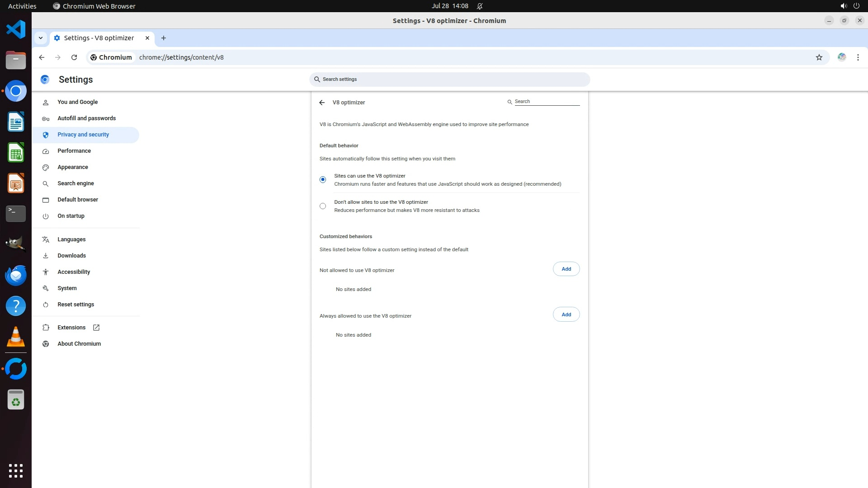Launch Visual Studio Code from dock
The width and height of the screenshot is (868, 488).
[x=16, y=30]
